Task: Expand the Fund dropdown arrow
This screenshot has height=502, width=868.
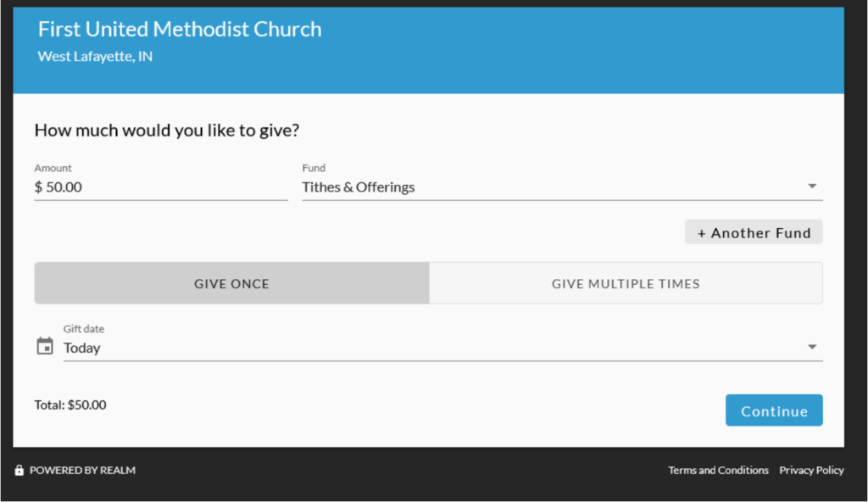Action: (811, 187)
